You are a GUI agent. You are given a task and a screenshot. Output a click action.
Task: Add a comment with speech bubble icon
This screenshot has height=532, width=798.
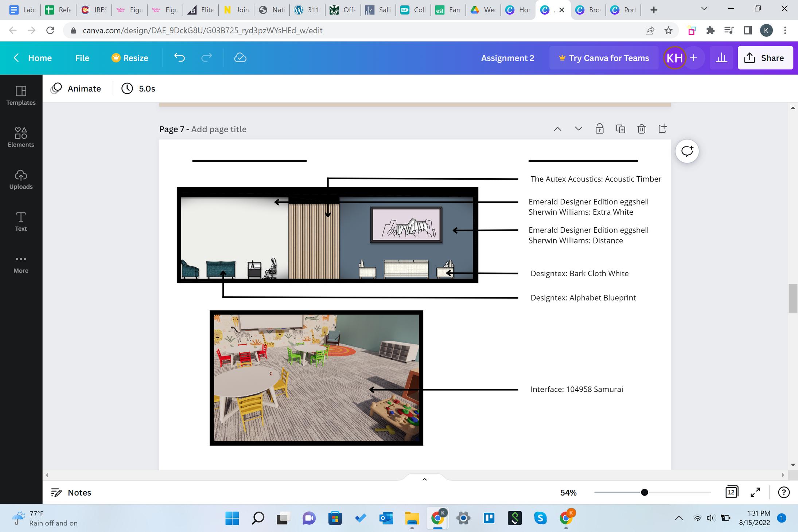point(687,151)
